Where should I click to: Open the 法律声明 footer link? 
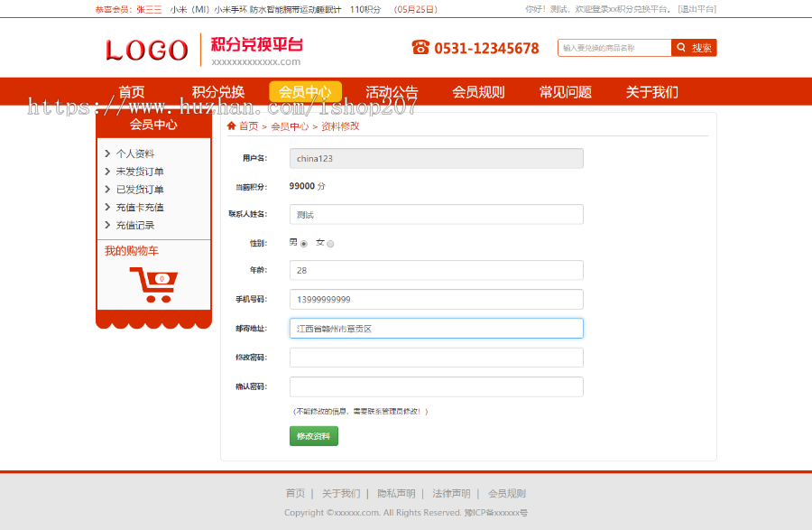(451, 493)
